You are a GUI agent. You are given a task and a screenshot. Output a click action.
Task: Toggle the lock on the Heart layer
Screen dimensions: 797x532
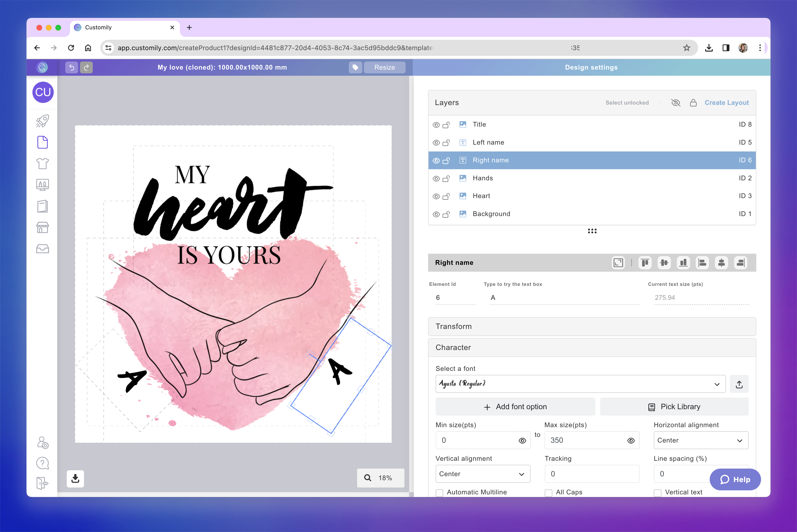[x=447, y=196]
